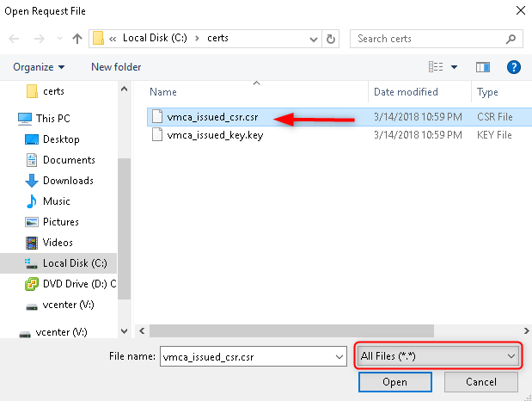
Task: Expand the view options dropdown arrow
Action: coord(454,66)
